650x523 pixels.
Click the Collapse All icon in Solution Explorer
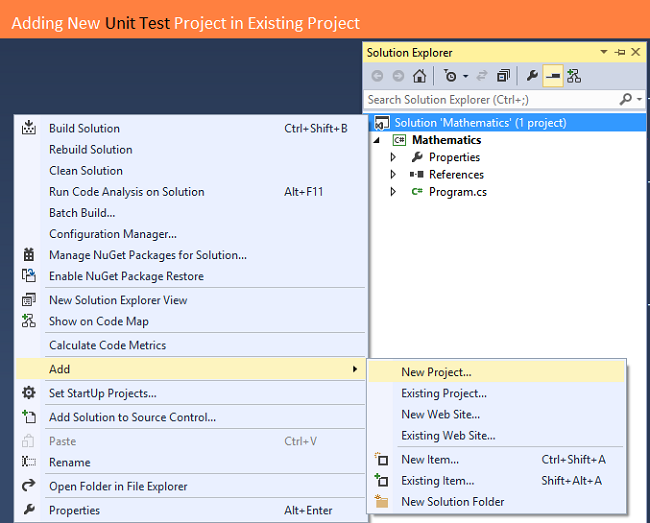point(503,76)
